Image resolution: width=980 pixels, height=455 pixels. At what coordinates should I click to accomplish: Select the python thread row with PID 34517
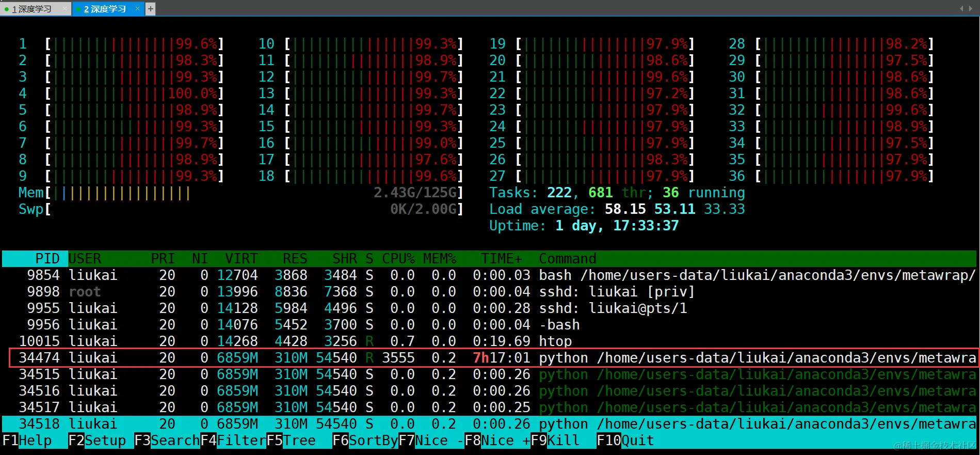(x=489, y=407)
